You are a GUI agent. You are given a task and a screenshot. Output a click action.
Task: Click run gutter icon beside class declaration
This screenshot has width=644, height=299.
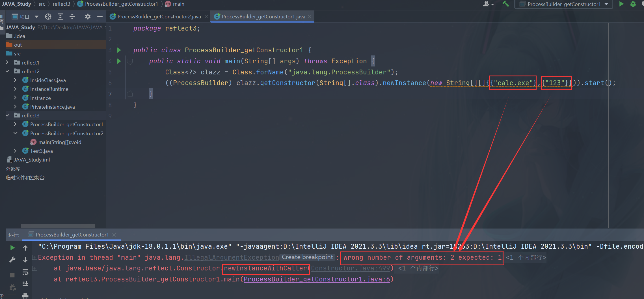pyautogui.click(x=119, y=50)
